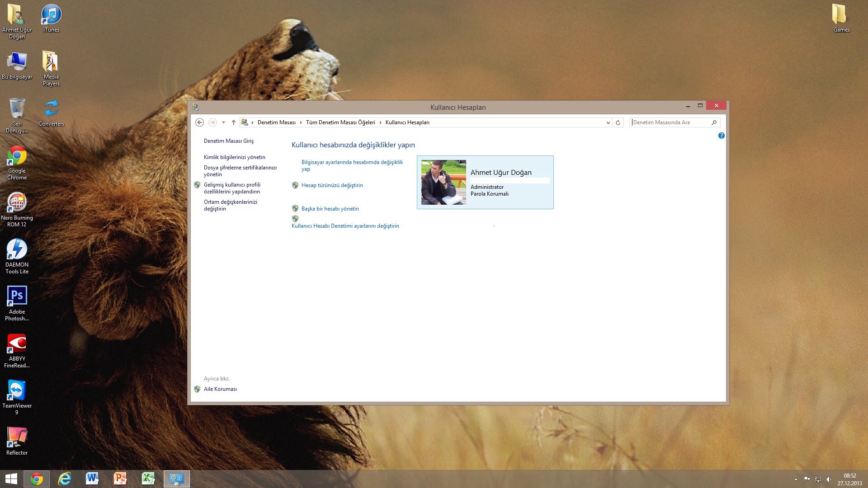Select Kullanıcı Hesapları breadcrumb tab
Viewport: 868px width, 488px height.
(x=408, y=122)
